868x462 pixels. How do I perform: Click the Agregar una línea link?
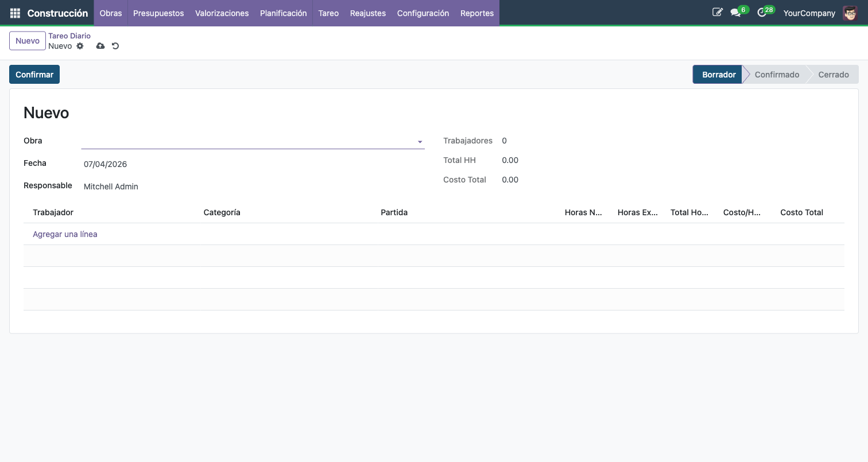[x=65, y=234]
